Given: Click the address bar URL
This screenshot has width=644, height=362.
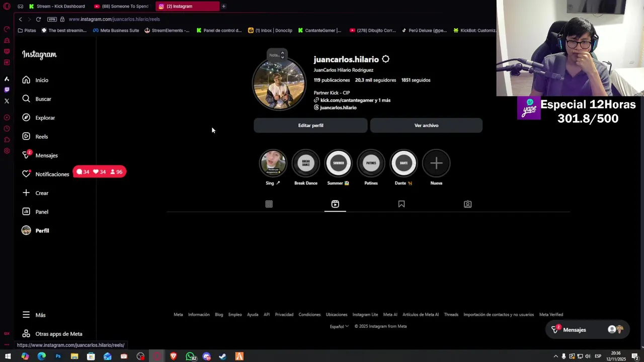Looking at the screenshot, I should (x=114, y=19).
